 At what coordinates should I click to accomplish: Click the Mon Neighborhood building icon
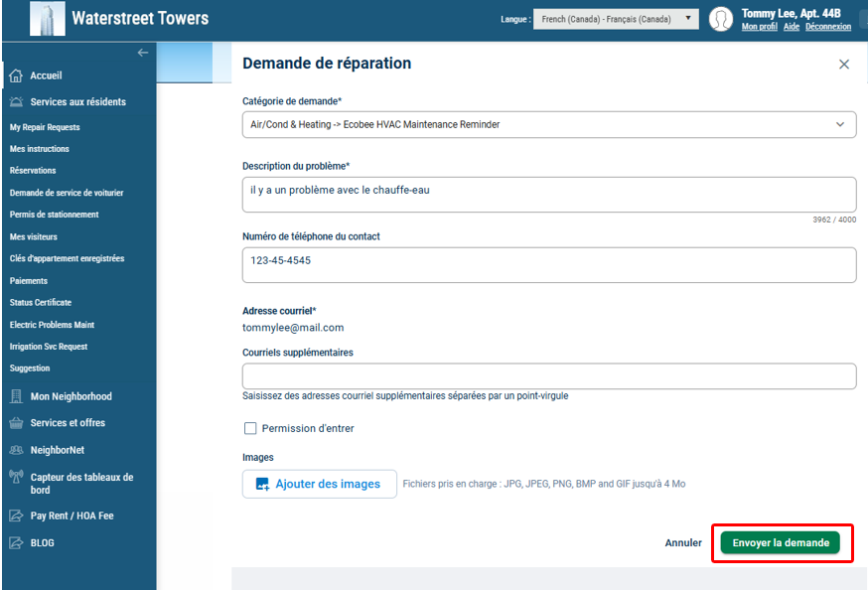16,396
